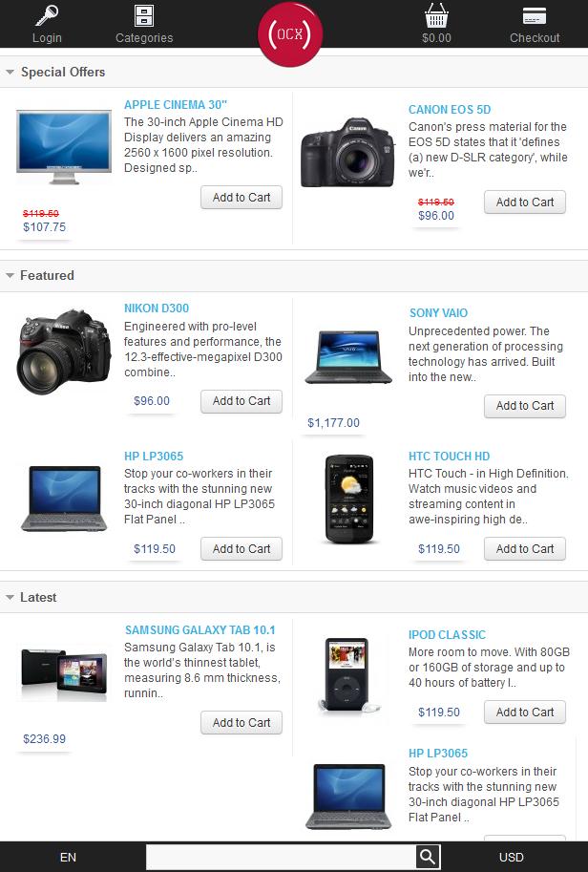The height and width of the screenshot is (872, 588).
Task: Change currency via USD selector
Action: click(512, 857)
